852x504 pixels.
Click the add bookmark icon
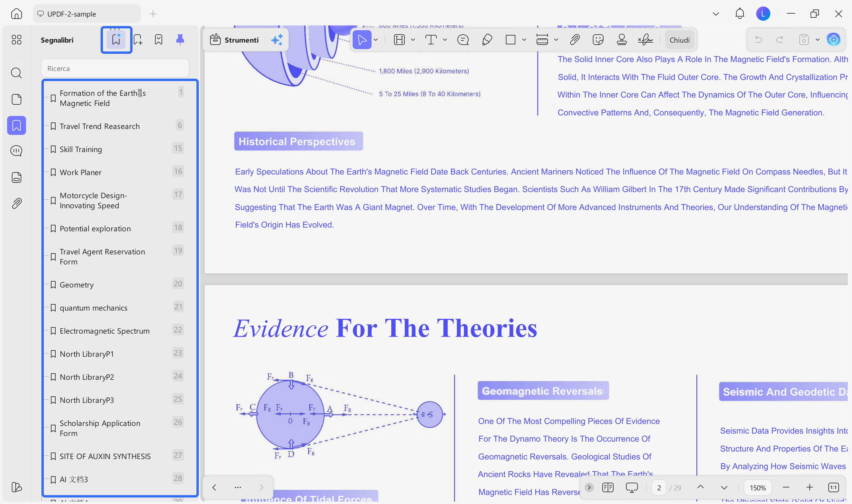(x=138, y=40)
